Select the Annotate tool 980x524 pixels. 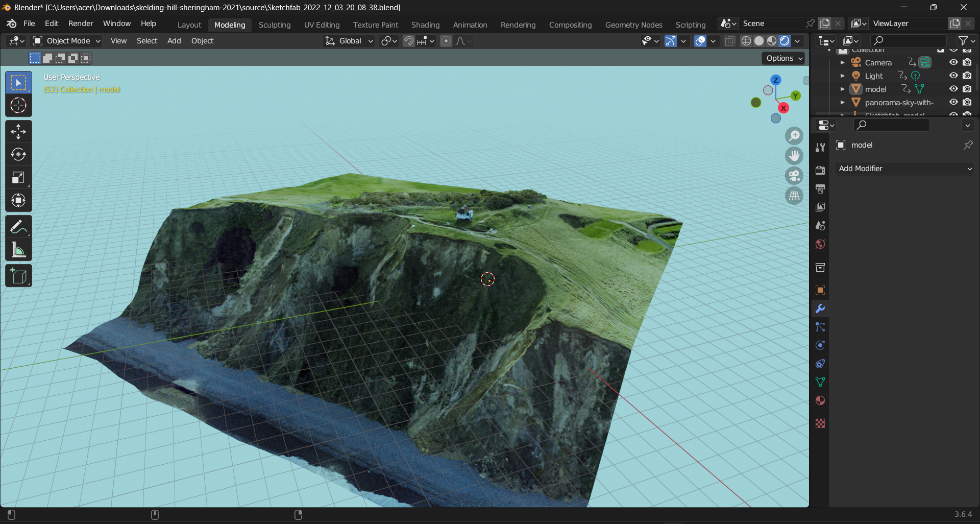[19, 226]
